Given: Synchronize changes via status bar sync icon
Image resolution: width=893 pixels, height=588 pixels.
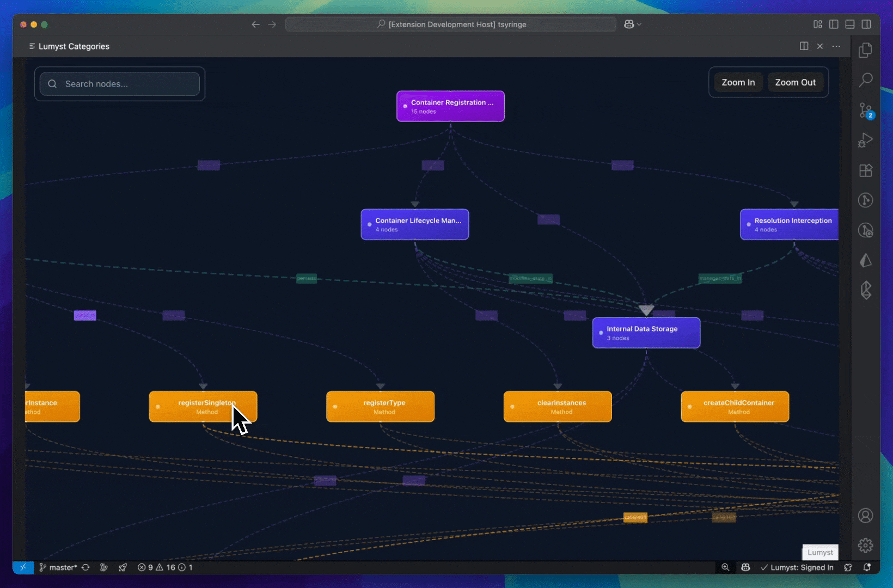Looking at the screenshot, I should click(x=85, y=567).
